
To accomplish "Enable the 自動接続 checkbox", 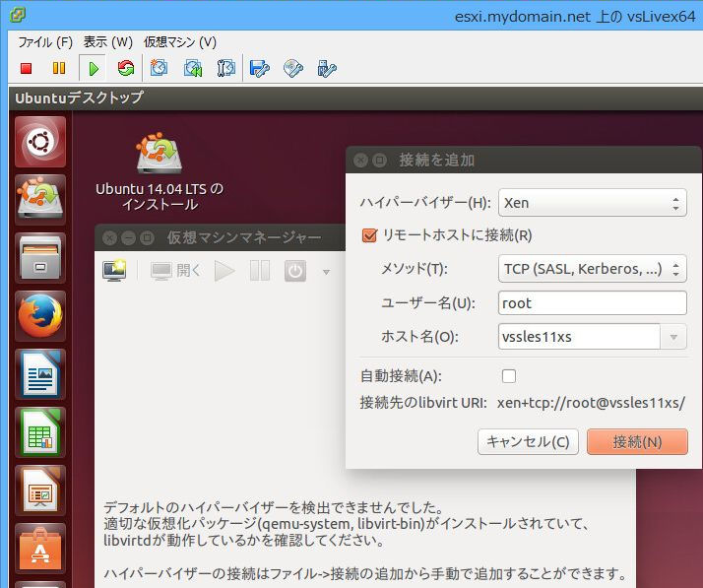I will click(509, 376).
